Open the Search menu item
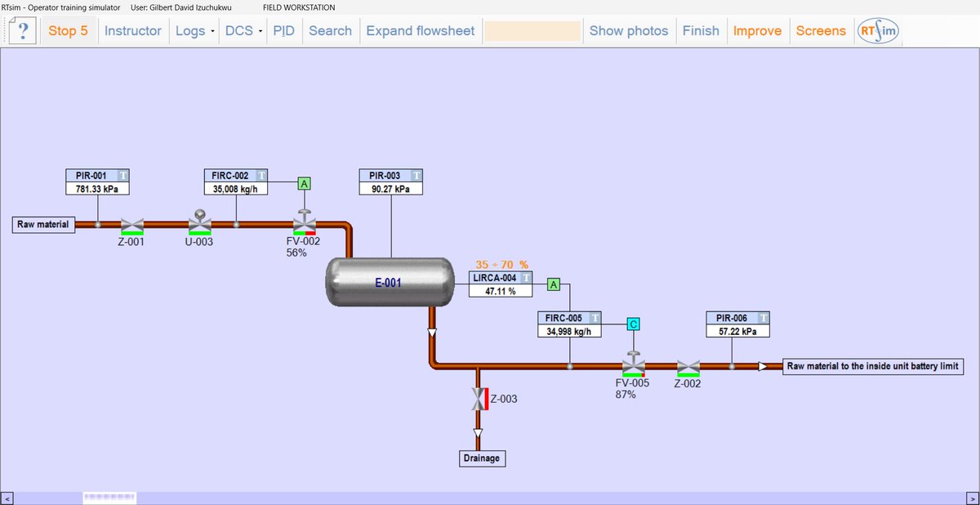This screenshot has height=505, width=980. pyautogui.click(x=330, y=31)
